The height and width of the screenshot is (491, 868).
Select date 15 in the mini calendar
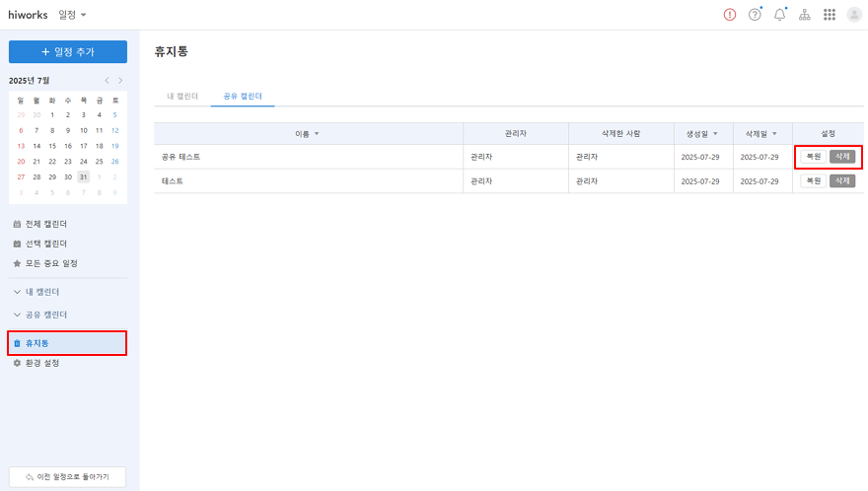point(52,146)
